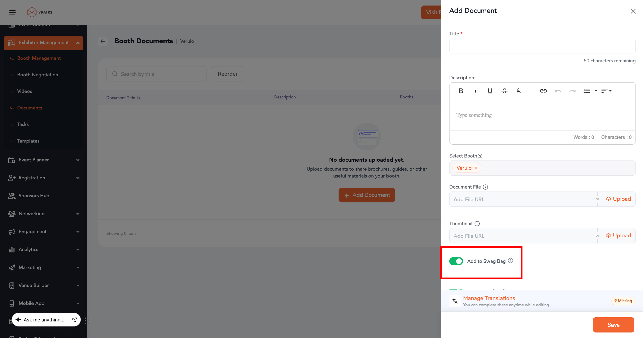Click into the Title input field
The image size is (644, 338).
[x=542, y=46]
